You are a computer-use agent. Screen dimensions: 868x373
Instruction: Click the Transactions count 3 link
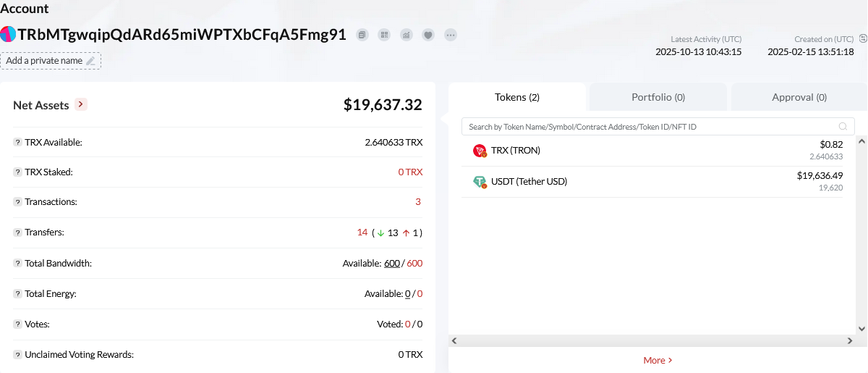(417, 202)
